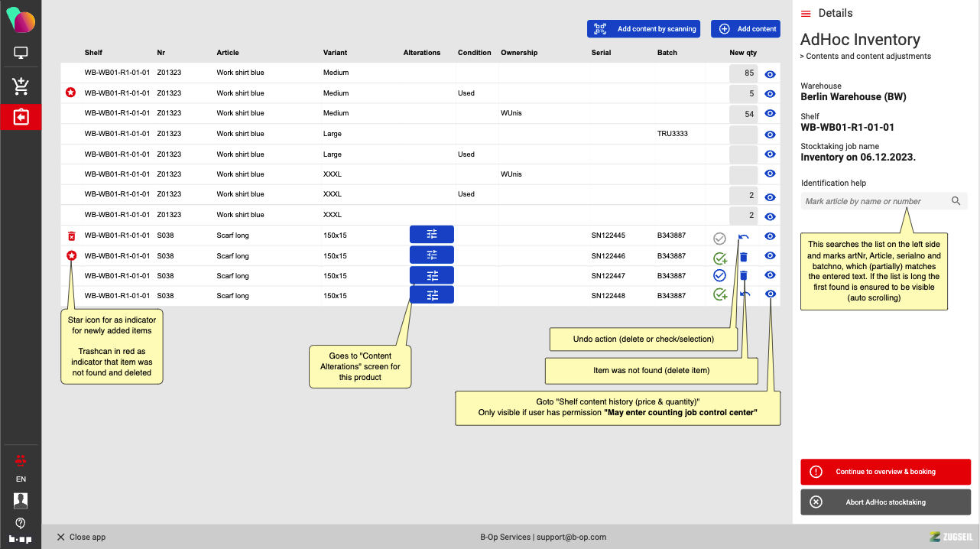Image resolution: width=980 pixels, height=549 pixels.
Task: Click the Add content button
Action: pos(745,29)
